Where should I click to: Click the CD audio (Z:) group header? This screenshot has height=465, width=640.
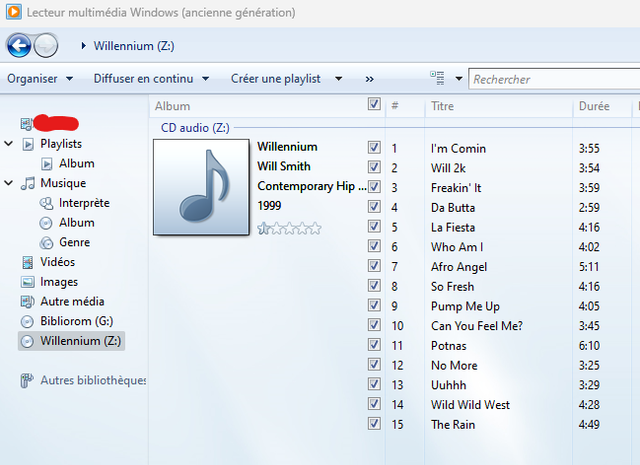click(195, 128)
